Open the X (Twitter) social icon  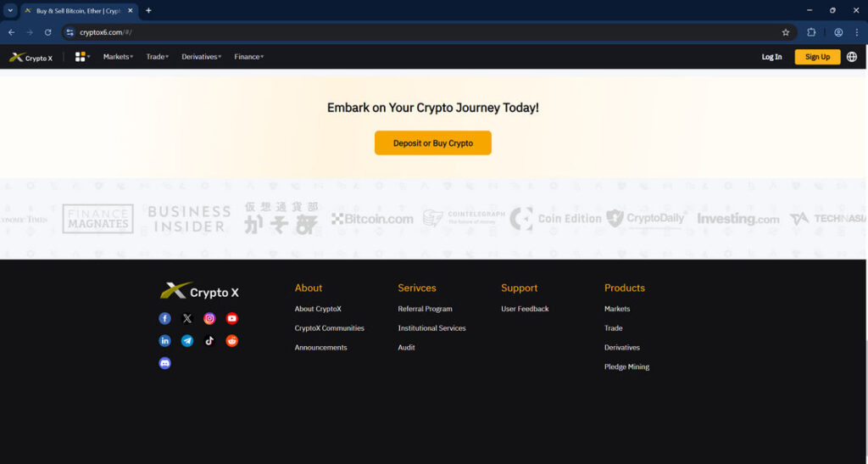pos(187,318)
